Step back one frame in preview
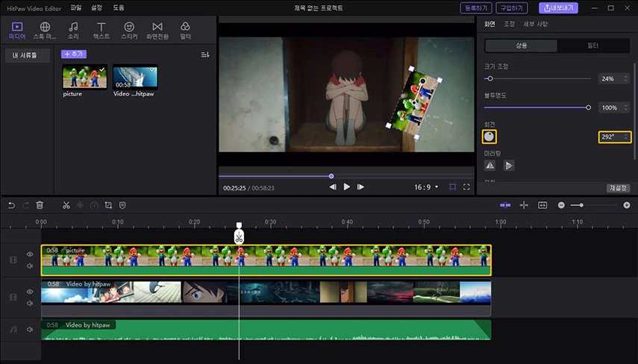 coord(333,187)
